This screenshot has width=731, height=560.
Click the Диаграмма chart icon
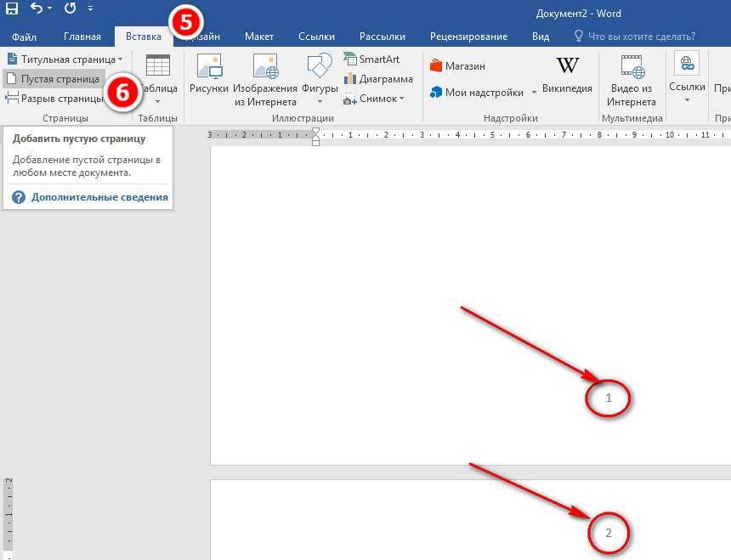click(x=349, y=78)
